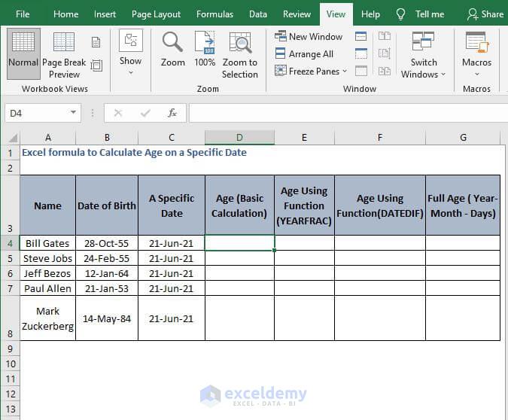
Task: Switch to the Home tab
Action: pyautogui.click(x=65, y=14)
